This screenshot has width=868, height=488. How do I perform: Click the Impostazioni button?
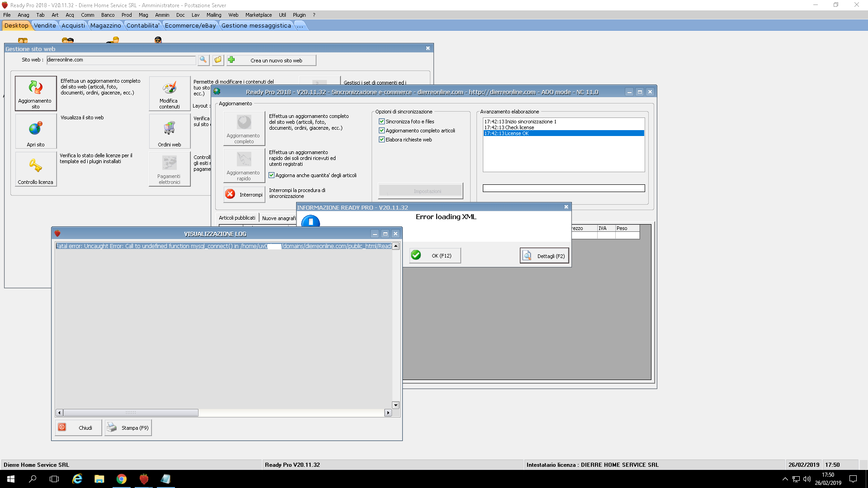420,191
